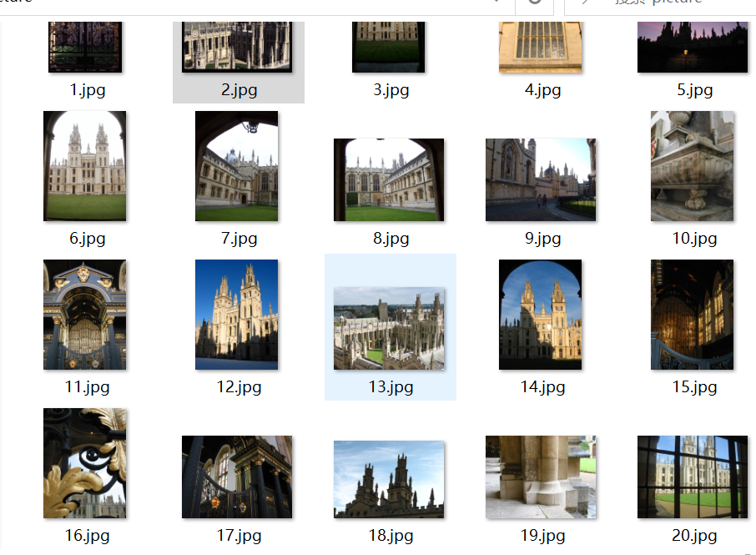
Task: Select the 13.jpg aerial view thumbnail
Action: (389, 328)
